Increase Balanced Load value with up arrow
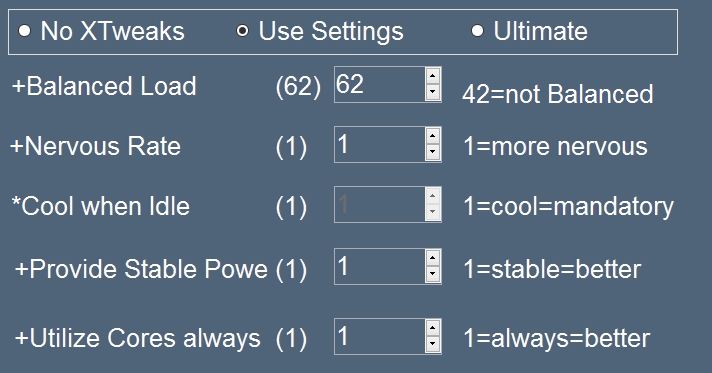 pos(433,76)
